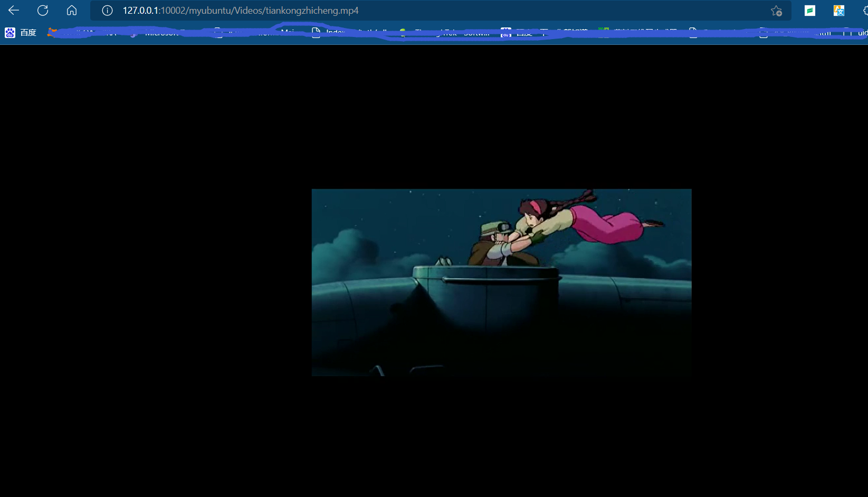Screen dimensions: 868x497
Task: Open the green chat extension icon
Action: [810, 11]
